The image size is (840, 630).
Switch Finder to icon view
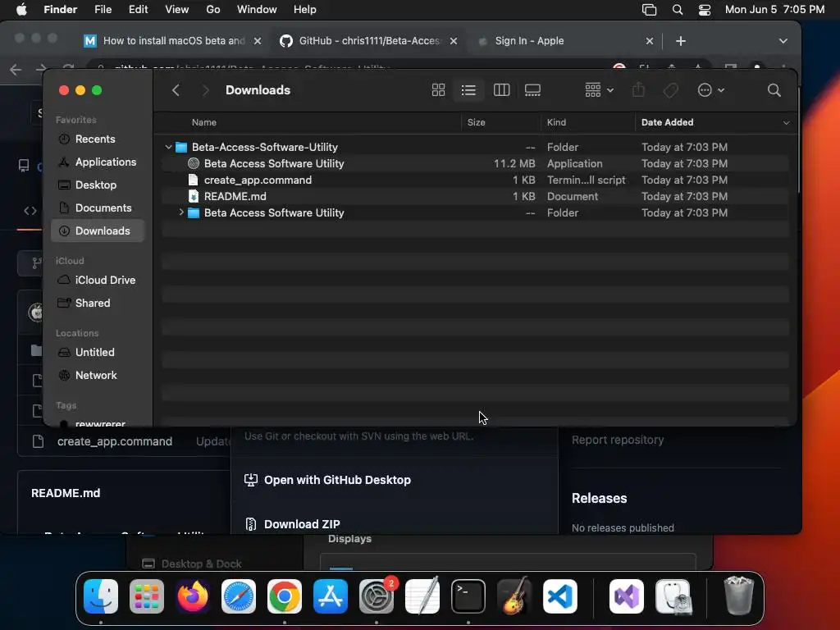[438, 90]
